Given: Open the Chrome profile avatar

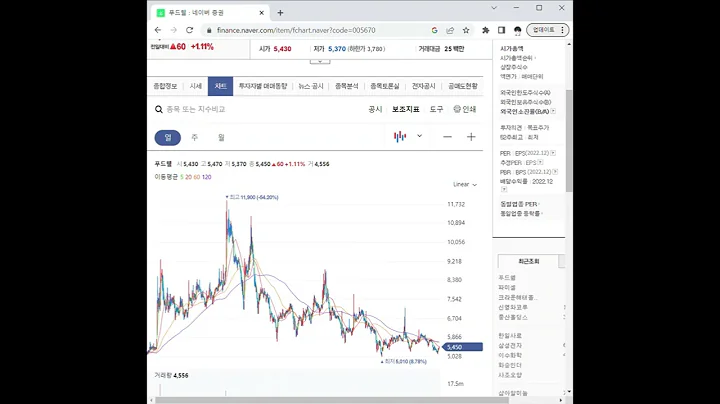Looking at the screenshot, I should tap(518, 30).
